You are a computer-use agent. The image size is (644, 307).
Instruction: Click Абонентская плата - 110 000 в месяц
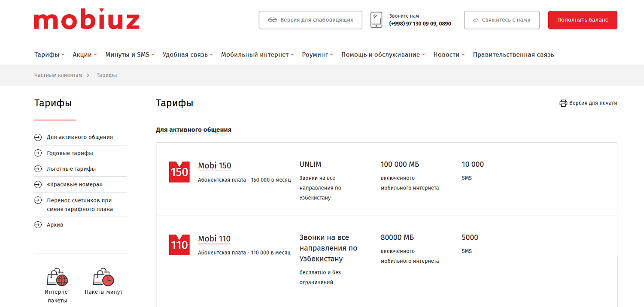(x=244, y=253)
